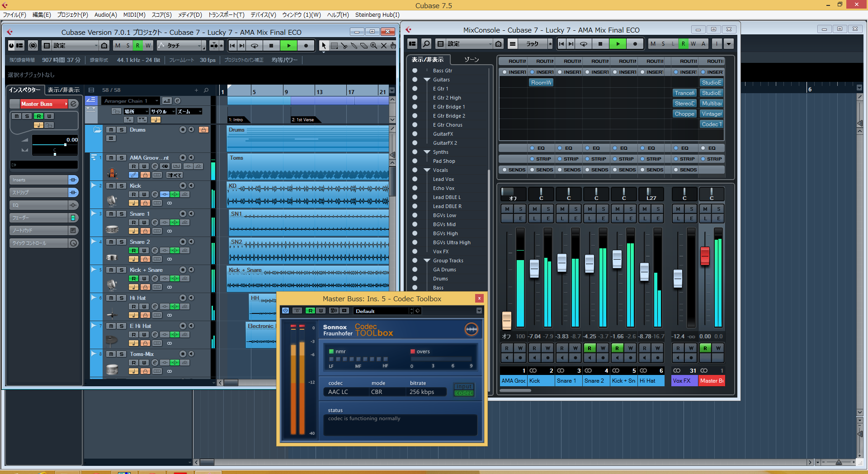
Task: Open Drums folder track icon
Action: [97, 130]
